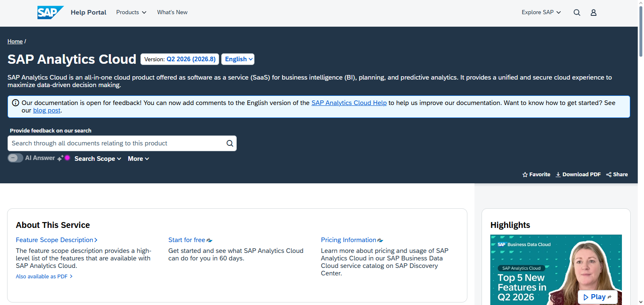This screenshot has width=644, height=305.
Task: Open Pricing Information link
Action: (x=352, y=240)
